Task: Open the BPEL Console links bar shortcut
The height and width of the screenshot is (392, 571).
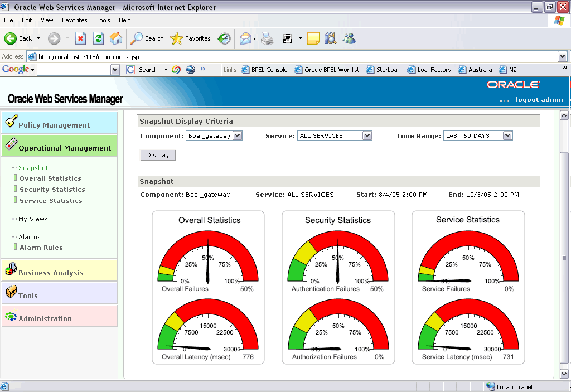Action: pyautogui.click(x=264, y=70)
